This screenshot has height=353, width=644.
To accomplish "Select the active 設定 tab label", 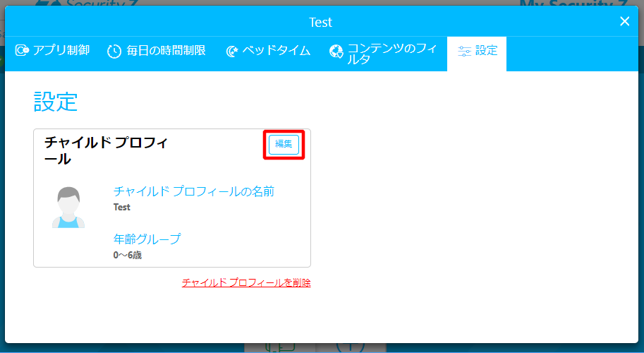I will (x=487, y=51).
